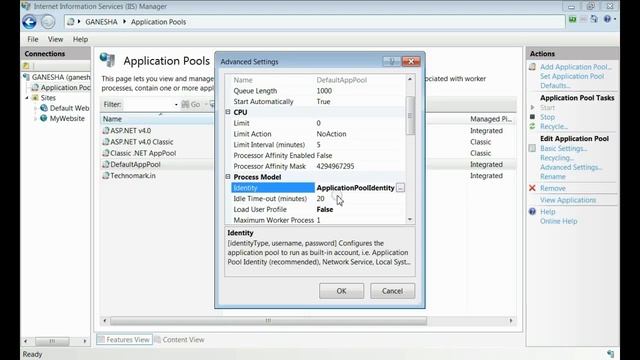Click the green Recycle icon in Actions

tap(532, 127)
